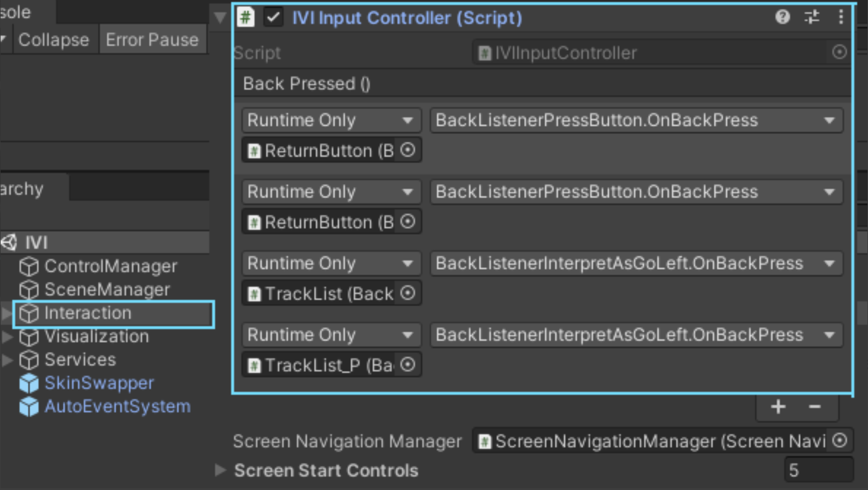Remove an event with the minus button
868x490 pixels.
(816, 407)
